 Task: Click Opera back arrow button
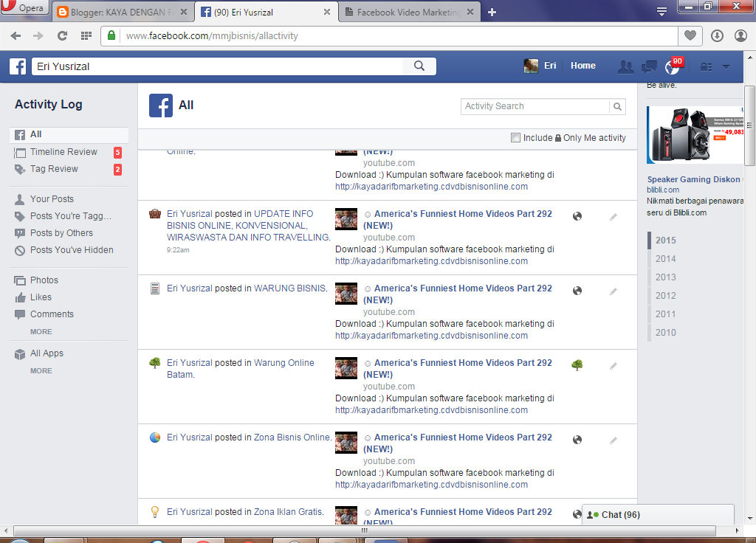(16, 35)
